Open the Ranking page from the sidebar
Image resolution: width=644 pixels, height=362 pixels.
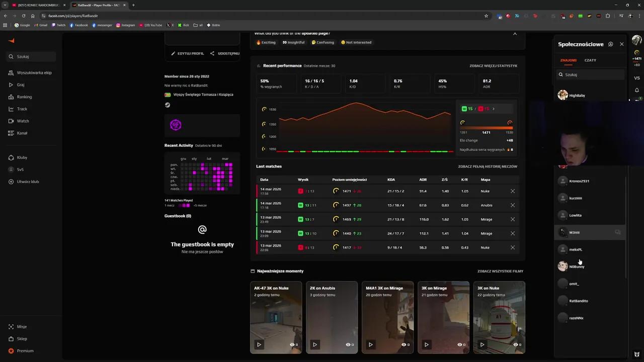pyautogui.click(x=24, y=97)
